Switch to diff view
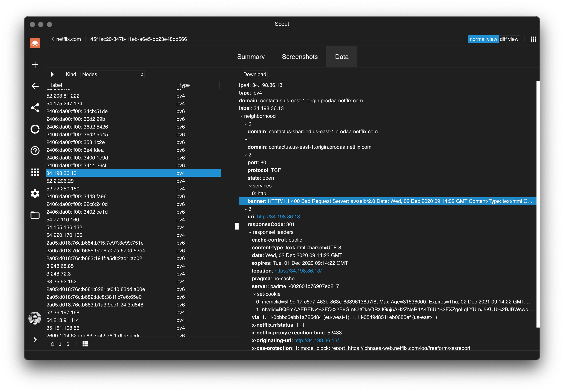Screen dimensions: 564x392 tap(509, 39)
